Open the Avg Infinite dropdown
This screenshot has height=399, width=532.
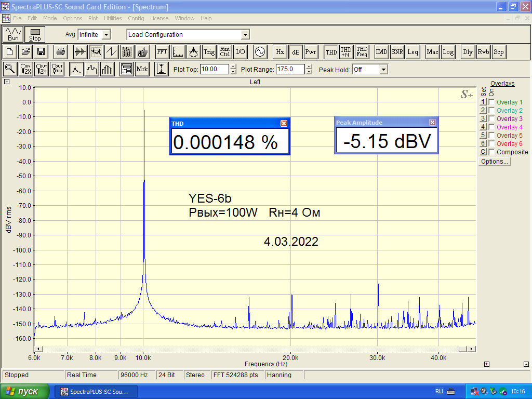106,35
